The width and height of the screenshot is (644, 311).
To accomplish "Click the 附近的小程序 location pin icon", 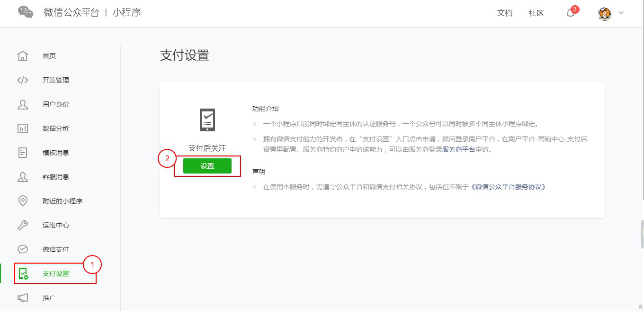I will (x=23, y=201).
